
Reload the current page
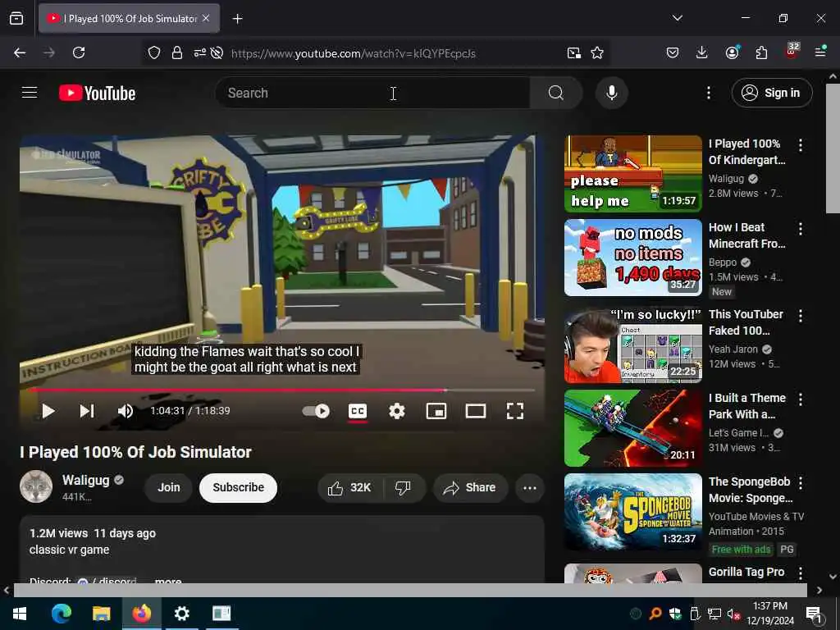79,52
